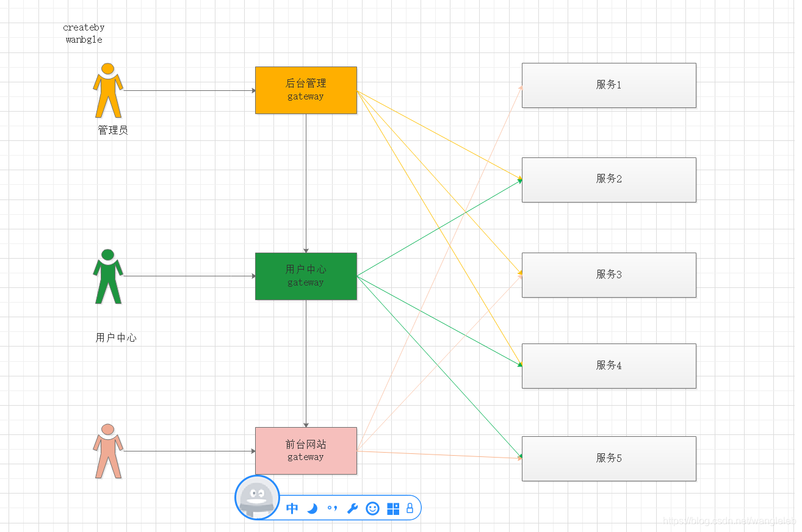
Task: Select the 服务3 service box
Action: pyautogui.click(x=609, y=275)
